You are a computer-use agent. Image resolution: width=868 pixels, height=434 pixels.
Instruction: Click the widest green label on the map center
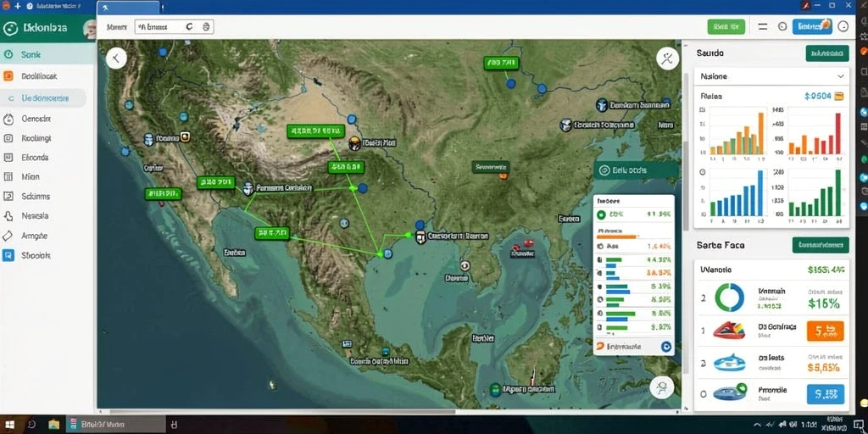[315, 131]
